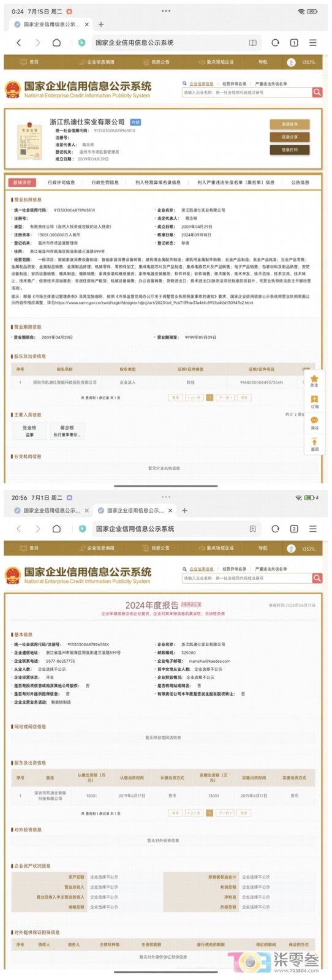Screen dimensions: 332x980
Task: Open personnel card 张全根 监事
Action: [29, 431]
